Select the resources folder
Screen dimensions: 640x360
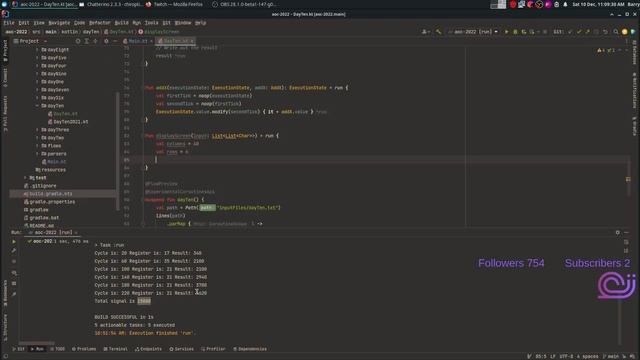(51, 170)
